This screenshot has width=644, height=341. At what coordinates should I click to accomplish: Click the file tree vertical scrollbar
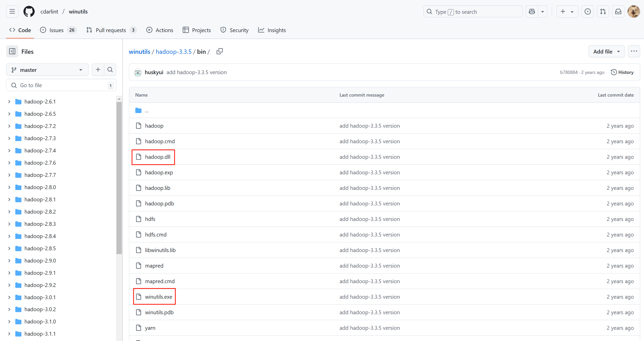click(119, 178)
